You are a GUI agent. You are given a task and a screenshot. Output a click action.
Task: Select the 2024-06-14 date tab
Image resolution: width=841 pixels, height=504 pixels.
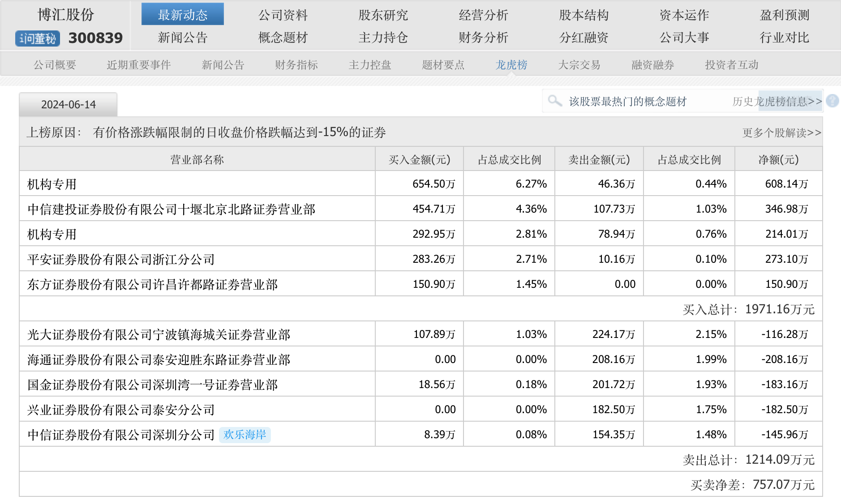coord(69,105)
